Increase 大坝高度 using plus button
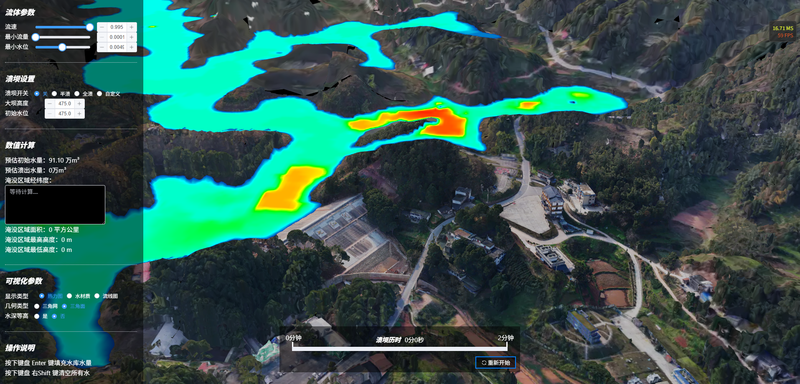 tap(80, 103)
